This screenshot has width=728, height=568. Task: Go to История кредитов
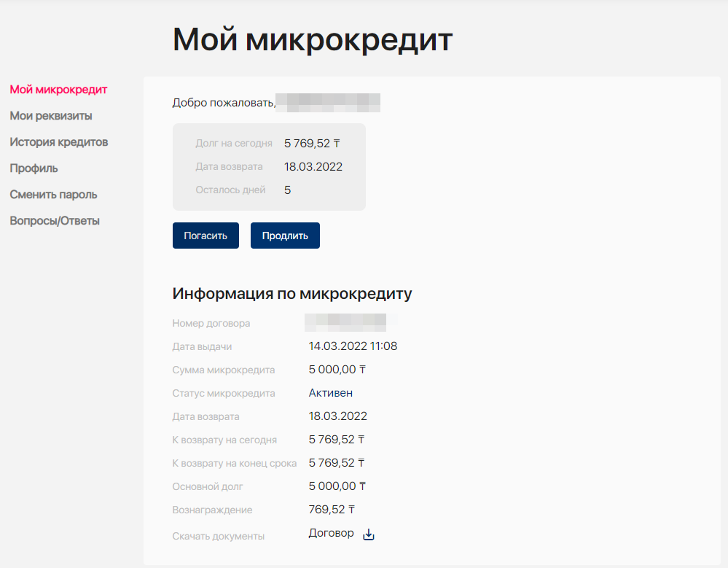(x=59, y=142)
